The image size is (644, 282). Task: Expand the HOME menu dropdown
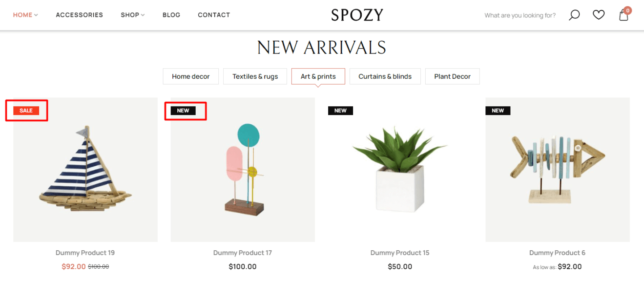tap(25, 15)
